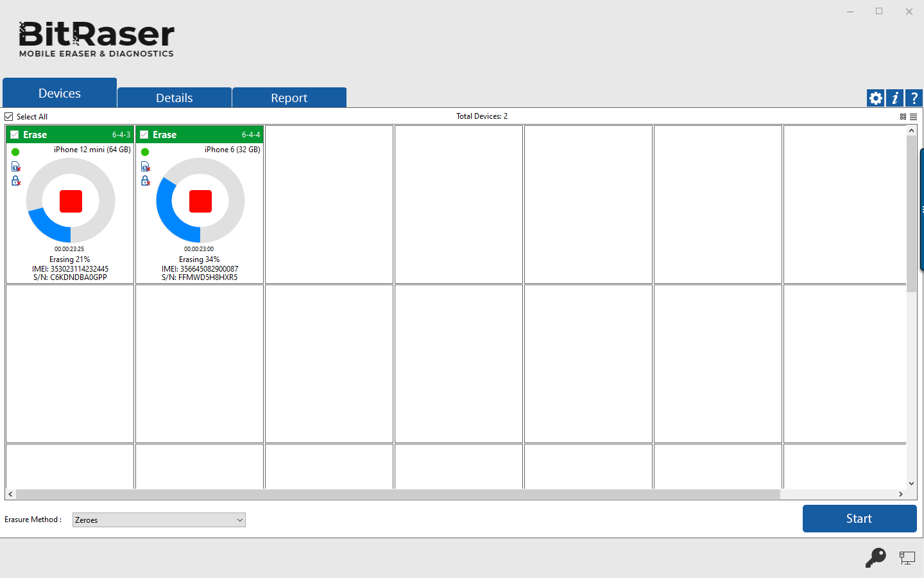924x578 pixels.
Task: Switch to the Details tab
Action: [x=175, y=98]
